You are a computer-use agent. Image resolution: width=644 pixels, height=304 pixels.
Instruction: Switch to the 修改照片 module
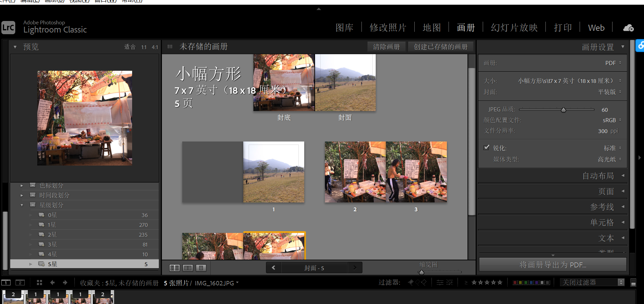click(x=388, y=28)
